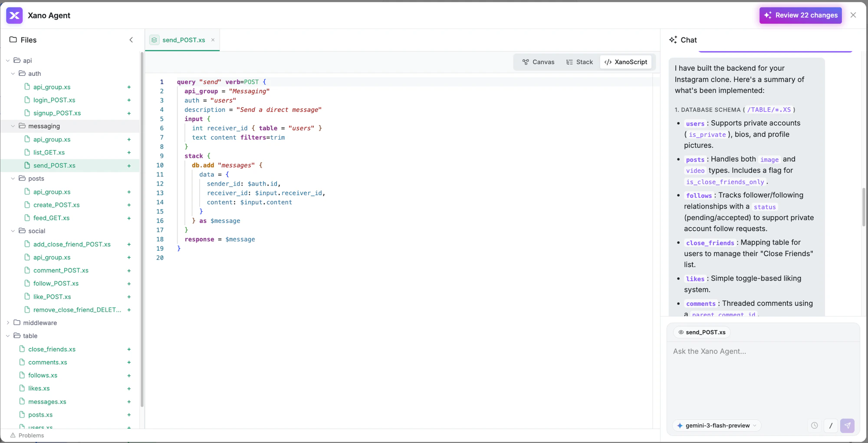Click the stack icon on the send_POST.xs tab

point(154,39)
